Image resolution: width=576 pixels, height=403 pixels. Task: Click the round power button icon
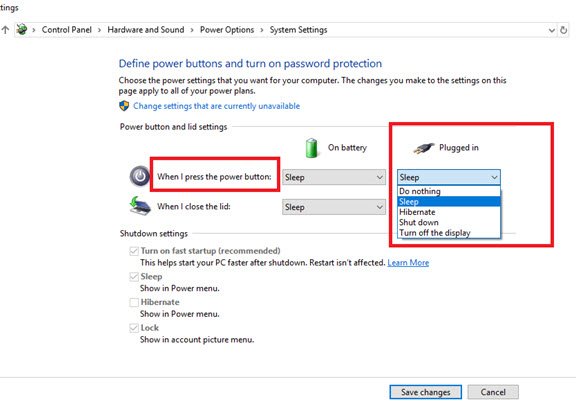[x=140, y=177]
